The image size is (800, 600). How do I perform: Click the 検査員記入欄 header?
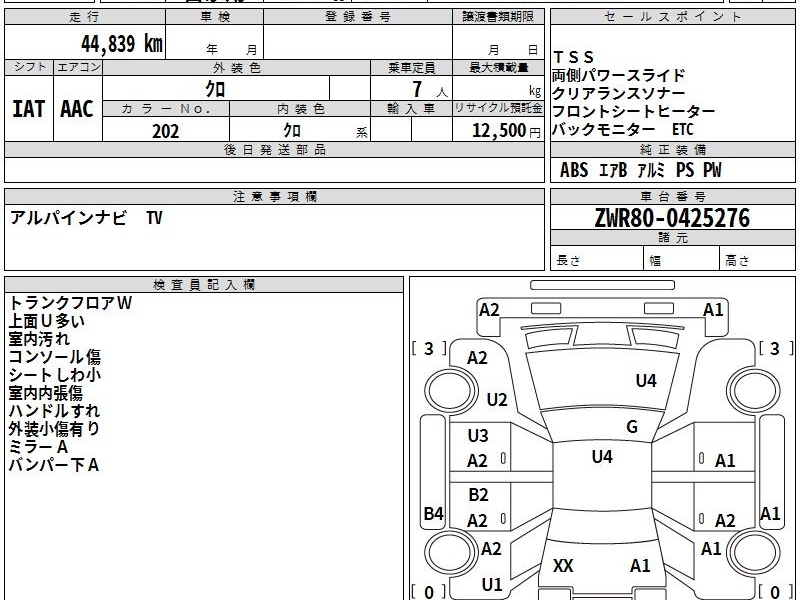click(204, 285)
